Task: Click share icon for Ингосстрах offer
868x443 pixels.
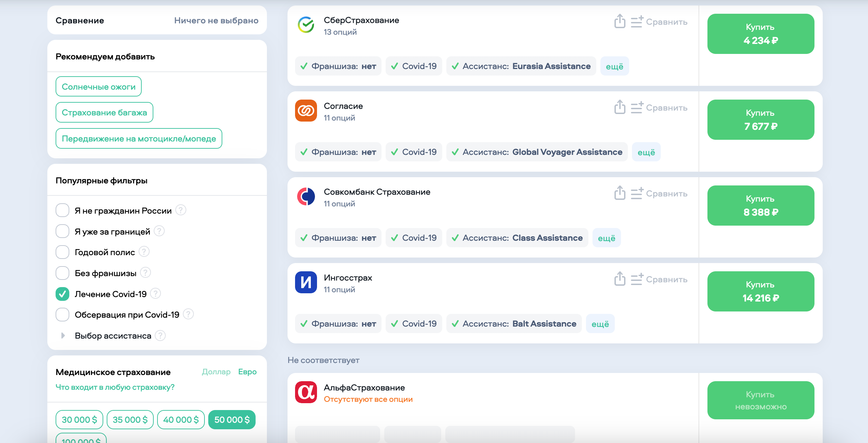Action: pyautogui.click(x=620, y=279)
